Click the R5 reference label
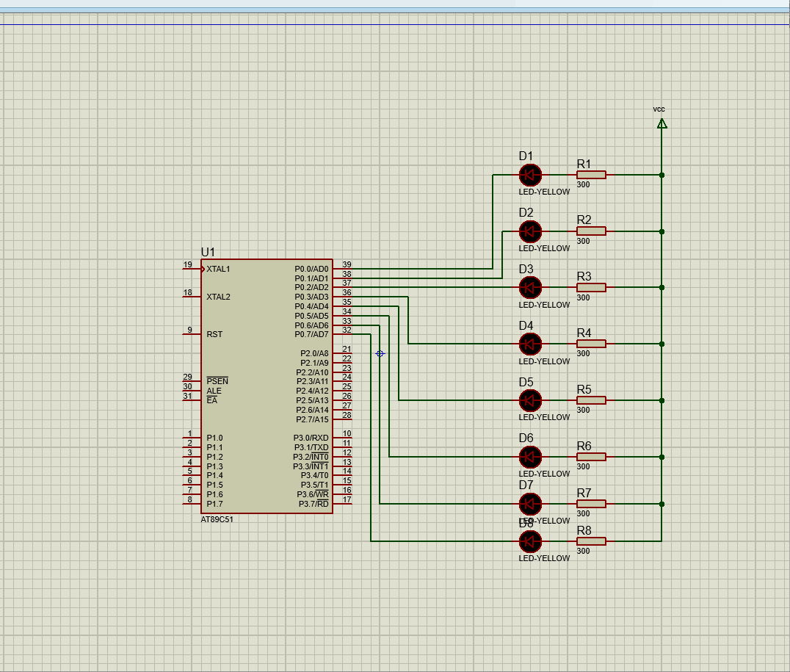The image size is (790, 672). click(x=584, y=390)
